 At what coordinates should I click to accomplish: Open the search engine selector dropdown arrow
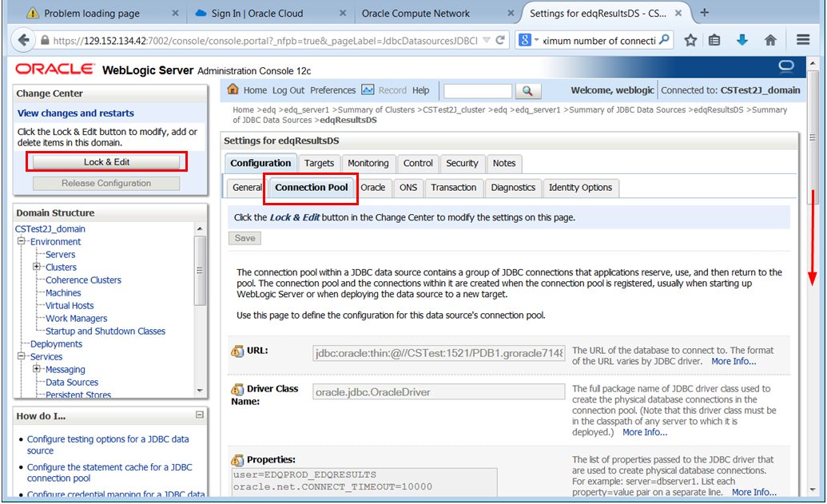(x=537, y=40)
